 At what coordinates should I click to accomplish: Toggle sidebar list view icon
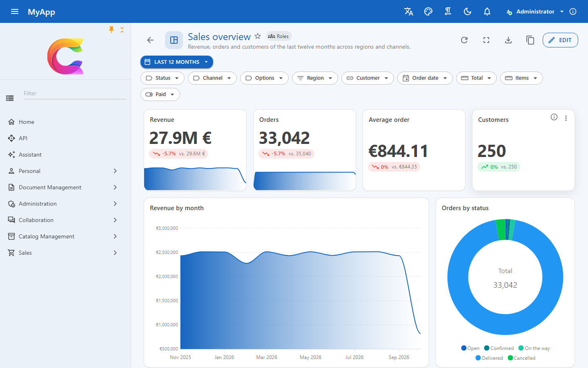(10, 98)
